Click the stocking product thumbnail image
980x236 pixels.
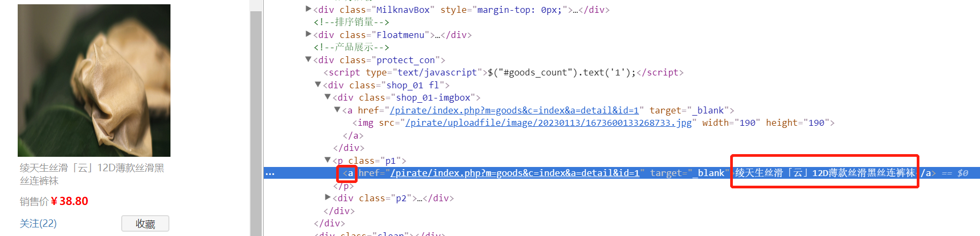[94, 80]
